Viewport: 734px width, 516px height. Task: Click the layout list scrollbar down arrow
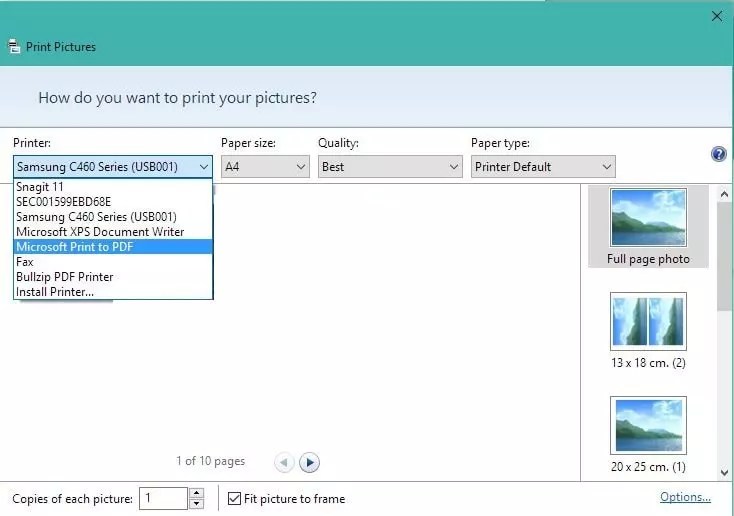724,472
